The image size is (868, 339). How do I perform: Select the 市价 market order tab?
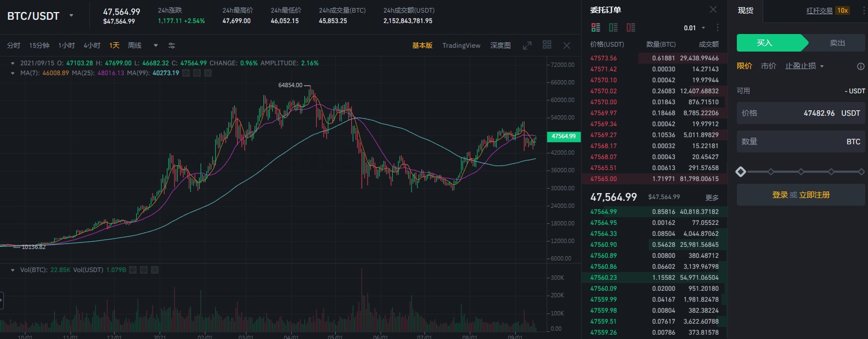point(769,66)
